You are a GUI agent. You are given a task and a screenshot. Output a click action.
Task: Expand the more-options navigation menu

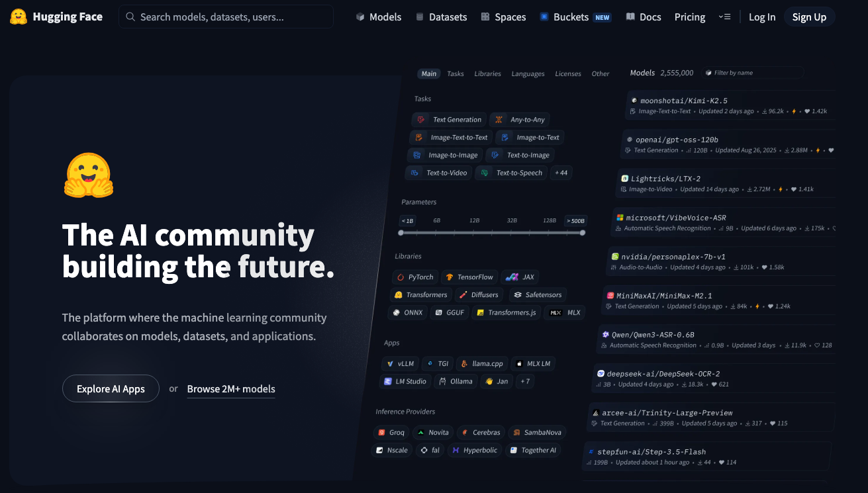pos(724,17)
